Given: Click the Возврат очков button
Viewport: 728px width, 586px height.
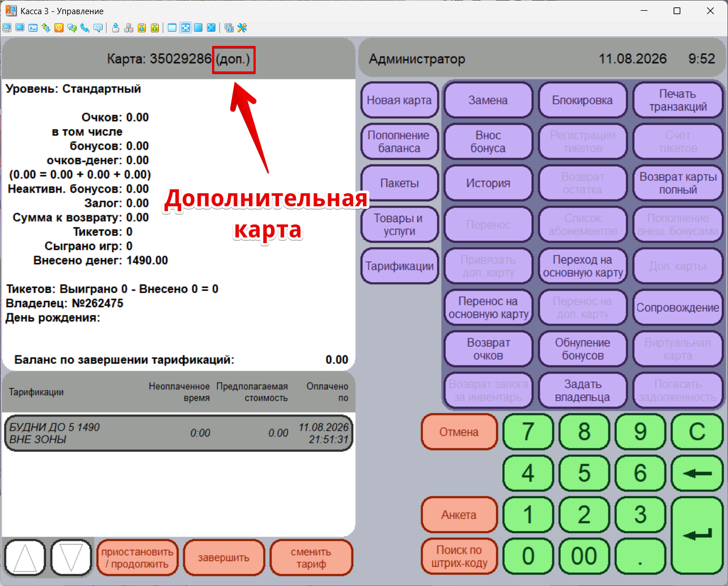Looking at the screenshot, I should pos(488,349).
